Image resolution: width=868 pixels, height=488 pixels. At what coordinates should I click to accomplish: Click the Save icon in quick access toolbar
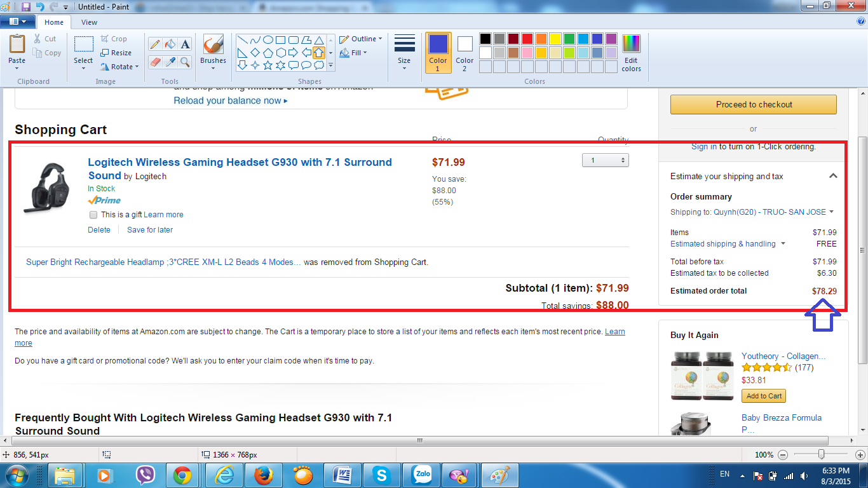(25, 6)
